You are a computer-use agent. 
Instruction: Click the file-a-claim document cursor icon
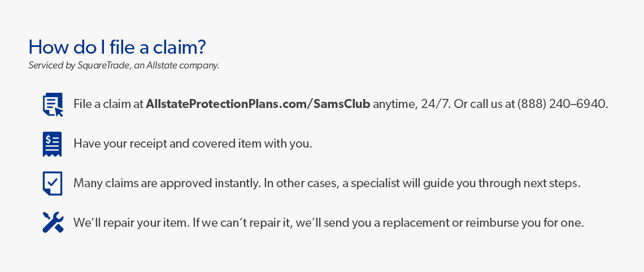pyautogui.click(x=53, y=105)
